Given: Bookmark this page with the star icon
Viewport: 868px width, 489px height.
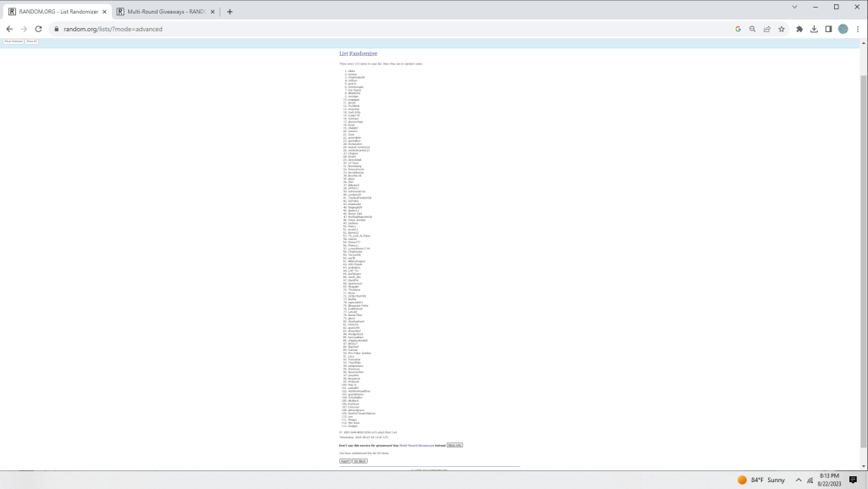Looking at the screenshot, I should click(x=781, y=29).
